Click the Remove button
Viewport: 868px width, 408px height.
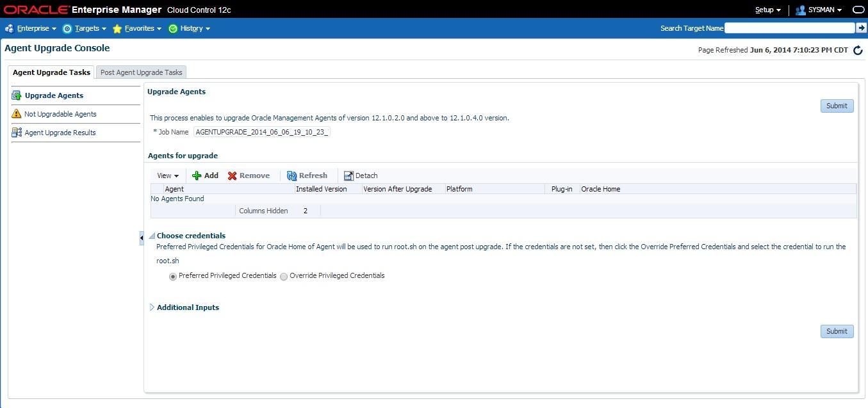[249, 175]
